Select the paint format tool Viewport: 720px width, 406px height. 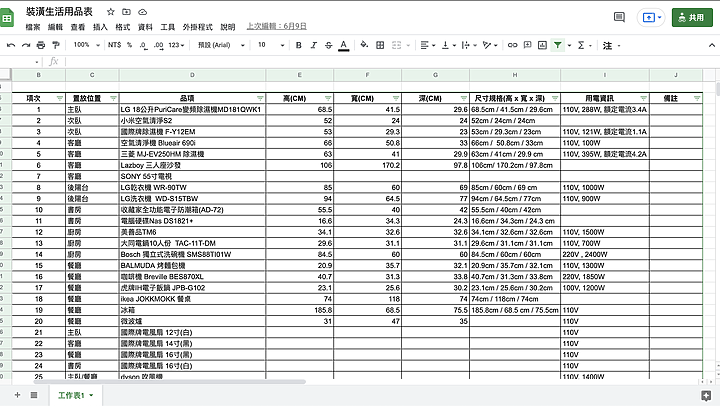click(56, 45)
